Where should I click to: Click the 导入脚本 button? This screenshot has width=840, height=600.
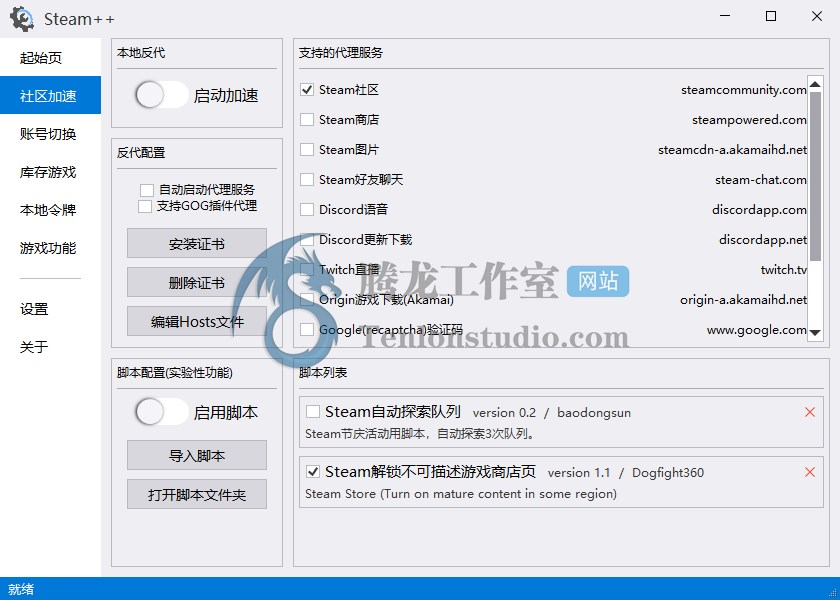[197, 455]
